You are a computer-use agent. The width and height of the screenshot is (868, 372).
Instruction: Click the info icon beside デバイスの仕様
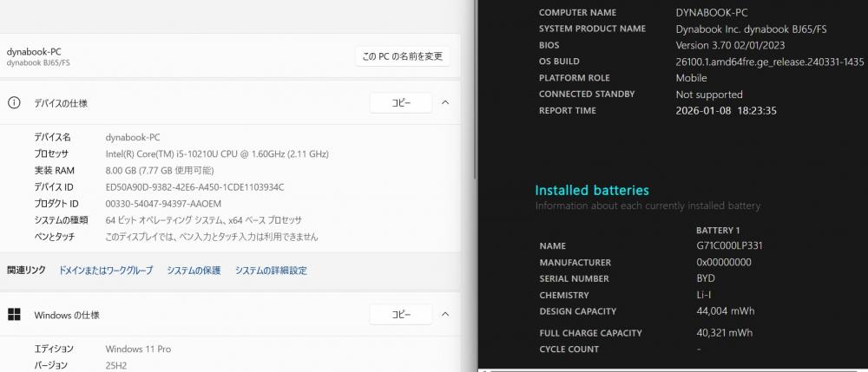[x=14, y=103]
